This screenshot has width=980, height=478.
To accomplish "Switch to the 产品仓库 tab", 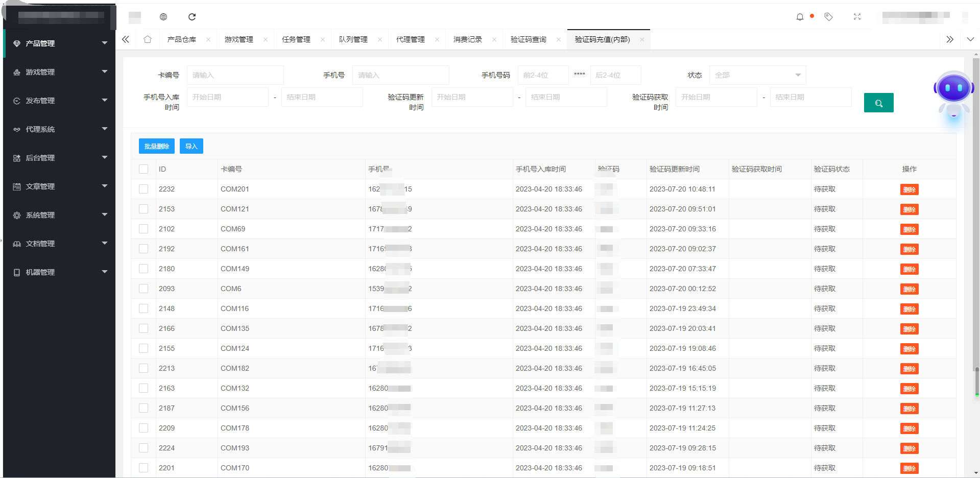I will pos(182,39).
